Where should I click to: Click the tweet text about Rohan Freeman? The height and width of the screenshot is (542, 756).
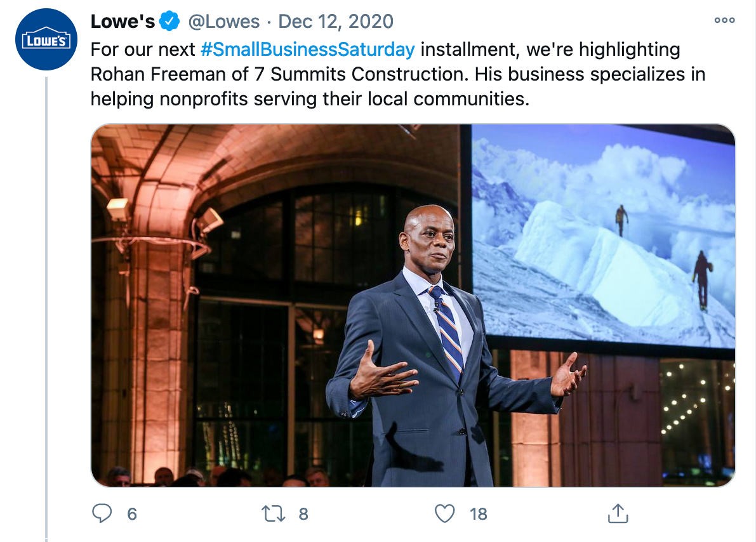pyautogui.click(x=398, y=74)
